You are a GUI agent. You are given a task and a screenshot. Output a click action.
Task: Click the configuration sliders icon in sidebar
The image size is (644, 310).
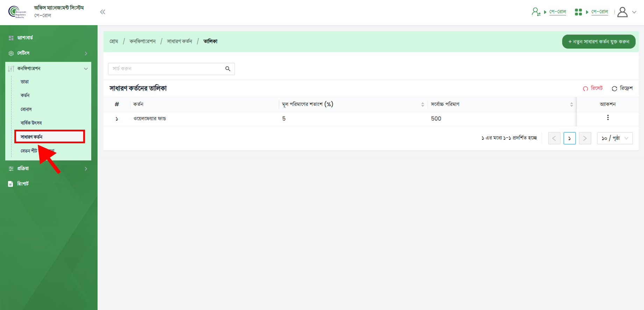tap(11, 69)
